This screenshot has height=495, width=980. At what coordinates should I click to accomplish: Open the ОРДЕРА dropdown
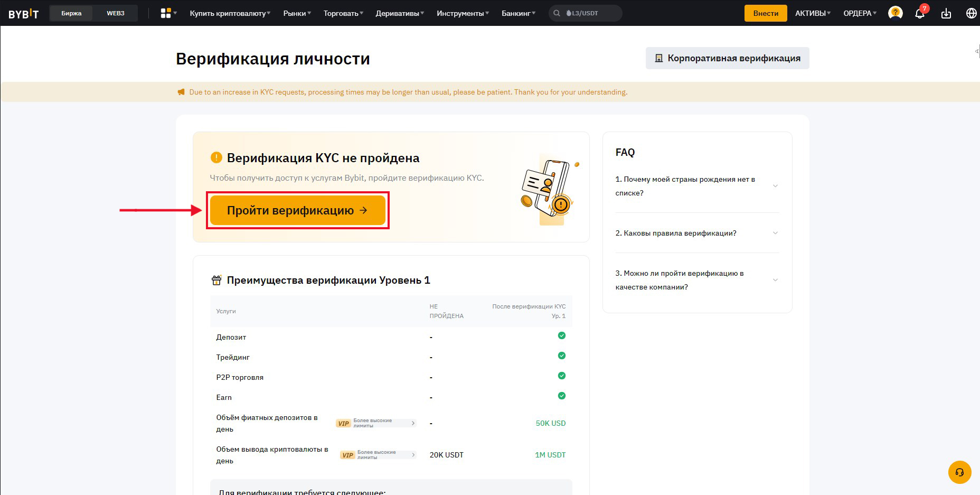(x=860, y=13)
